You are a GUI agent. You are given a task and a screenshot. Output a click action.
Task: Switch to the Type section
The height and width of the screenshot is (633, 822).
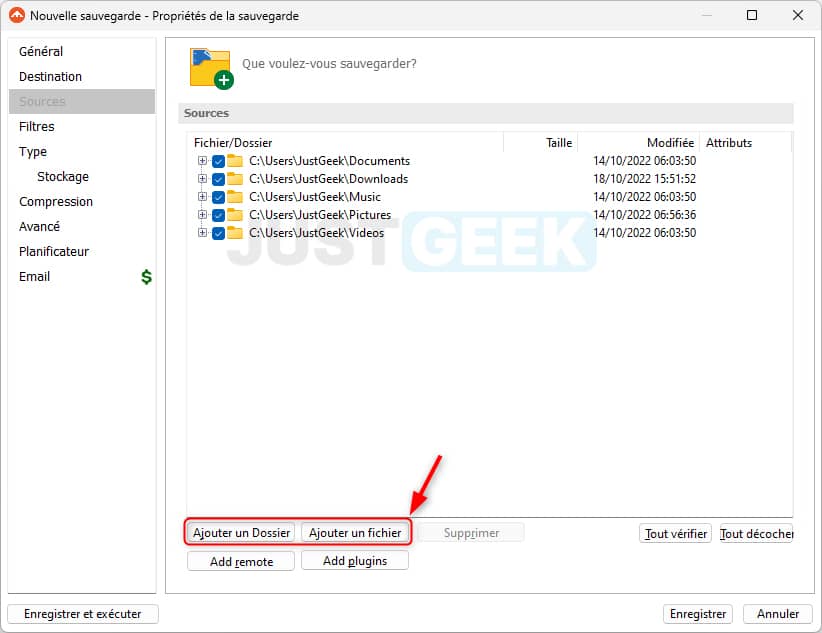82,152
